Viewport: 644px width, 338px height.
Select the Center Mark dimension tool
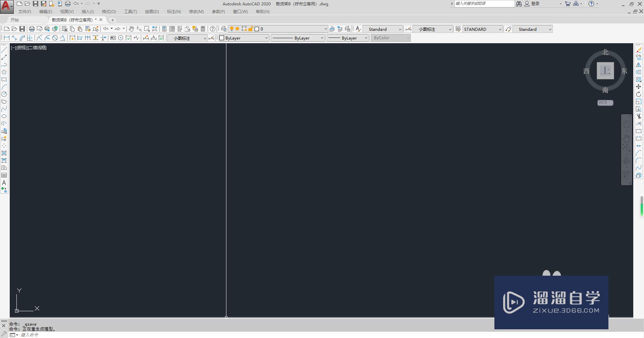pyautogui.click(x=121, y=38)
